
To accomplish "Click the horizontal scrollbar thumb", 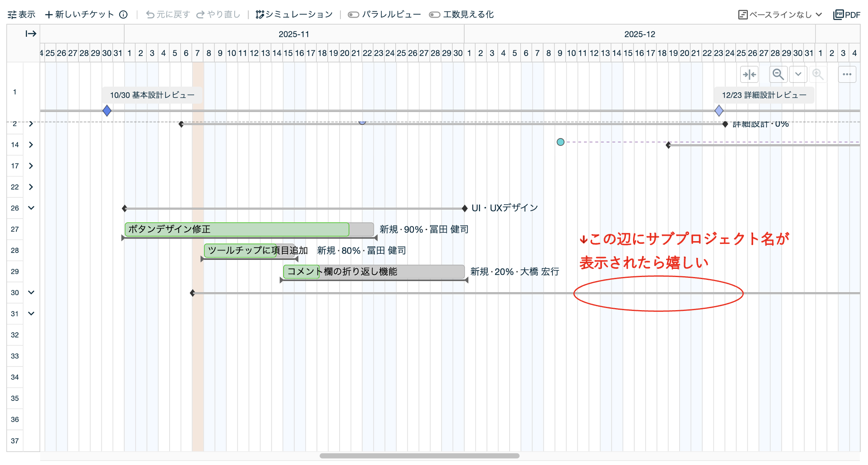I will click(x=419, y=456).
